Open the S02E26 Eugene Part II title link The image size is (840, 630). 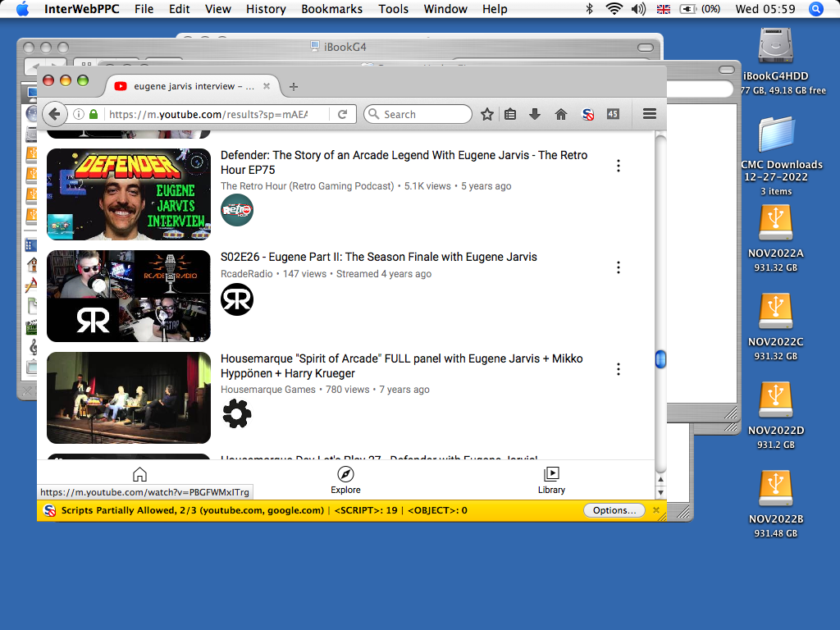379,257
